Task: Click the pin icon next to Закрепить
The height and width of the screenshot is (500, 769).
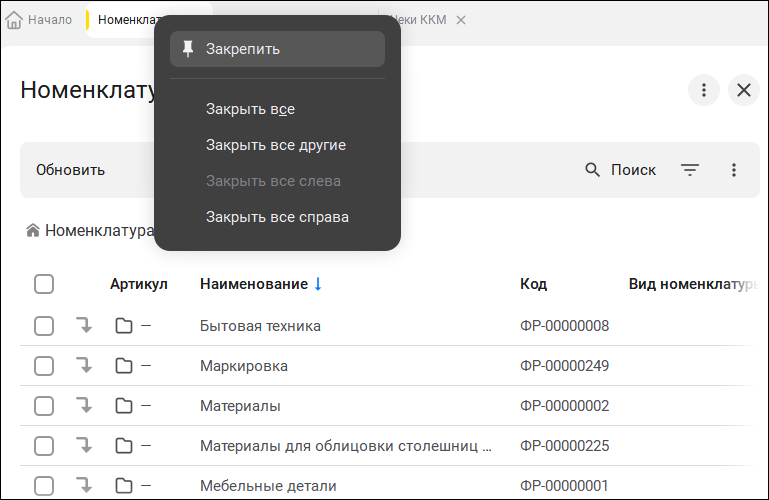Action: point(188,49)
